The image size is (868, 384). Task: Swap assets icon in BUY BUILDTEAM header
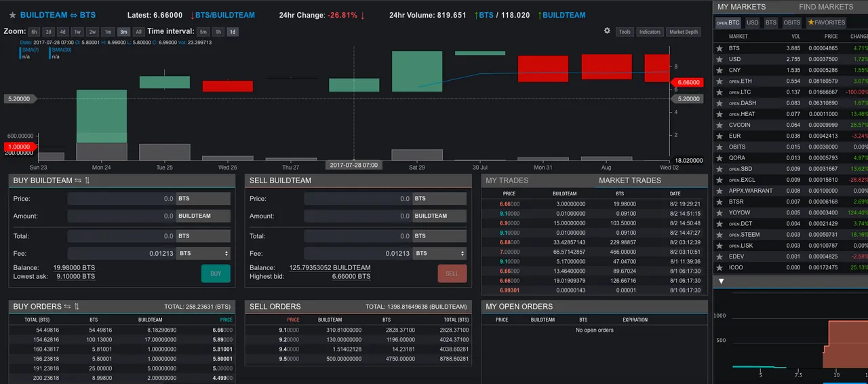tap(78, 180)
